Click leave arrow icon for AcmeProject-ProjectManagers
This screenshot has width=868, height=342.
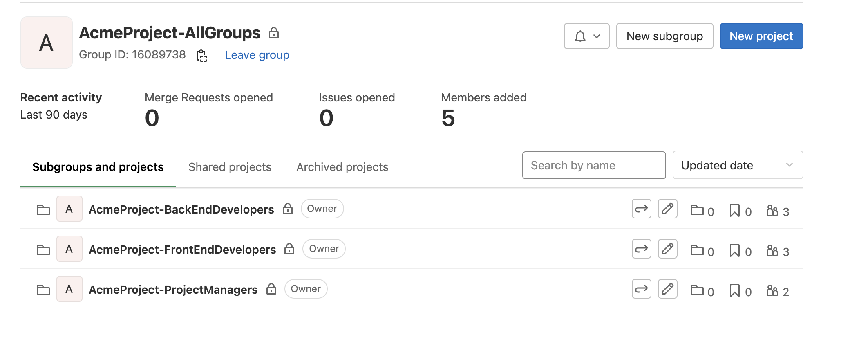(642, 289)
